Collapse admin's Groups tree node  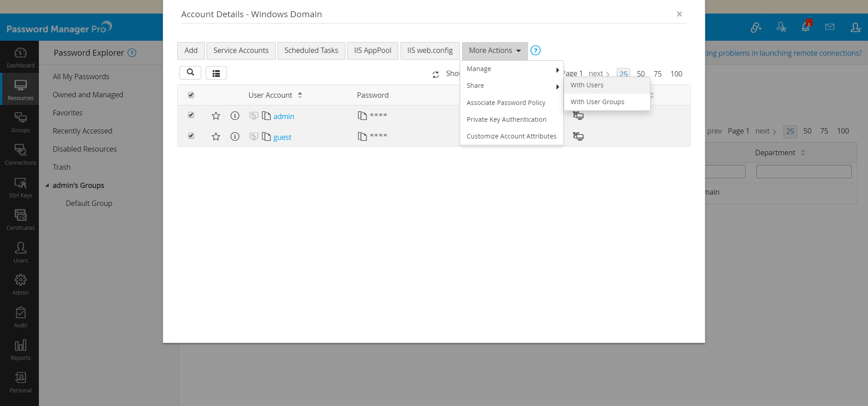point(47,185)
